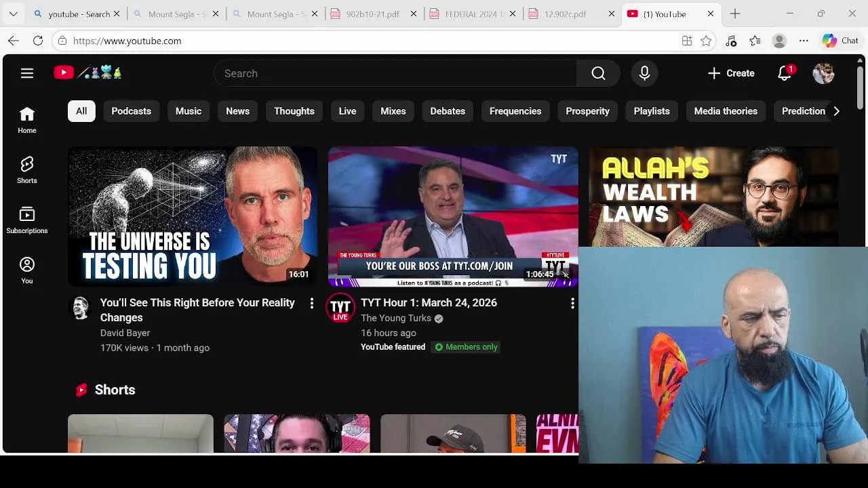Click the search magnifier button
868x488 pixels.
598,73
